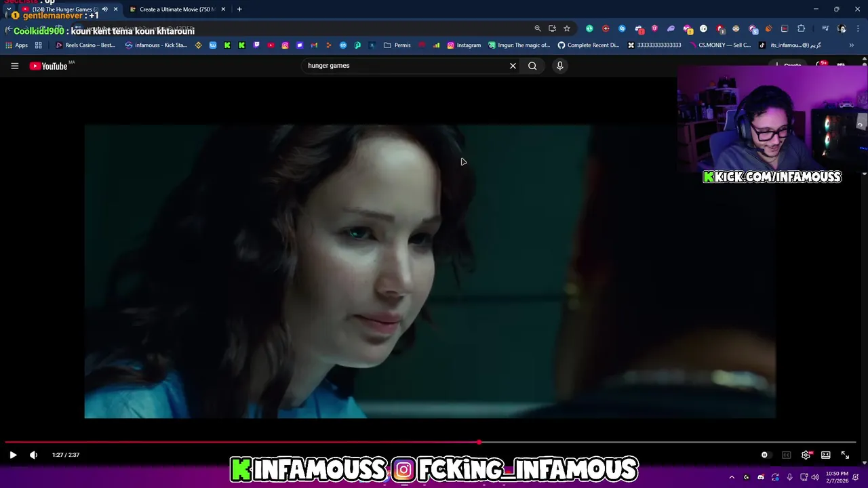Mute The Hunger Games tab's audio
Screen dimensions: 868x488
point(104,9)
